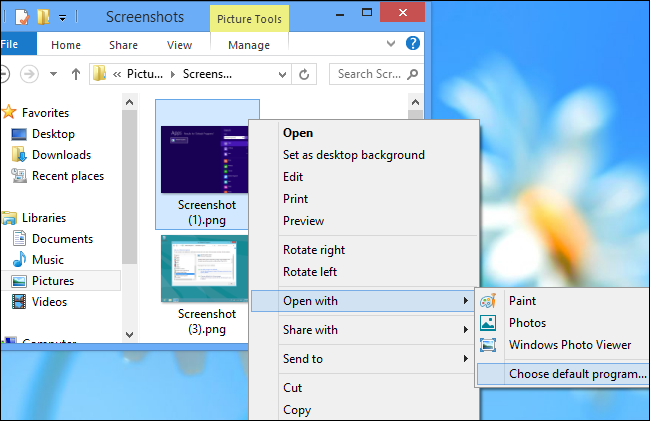Select Recent places in the navigation pane
650x421 pixels.
[68, 176]
